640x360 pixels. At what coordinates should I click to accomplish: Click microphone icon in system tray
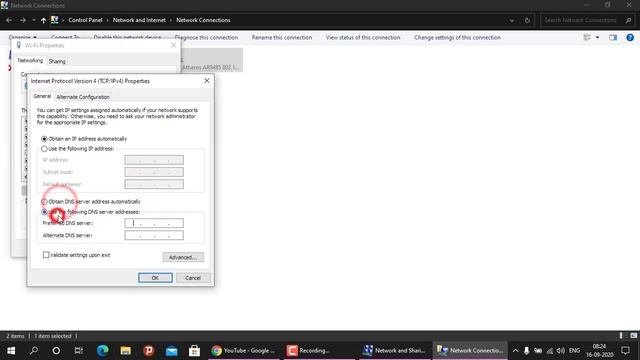pos(527,351)
